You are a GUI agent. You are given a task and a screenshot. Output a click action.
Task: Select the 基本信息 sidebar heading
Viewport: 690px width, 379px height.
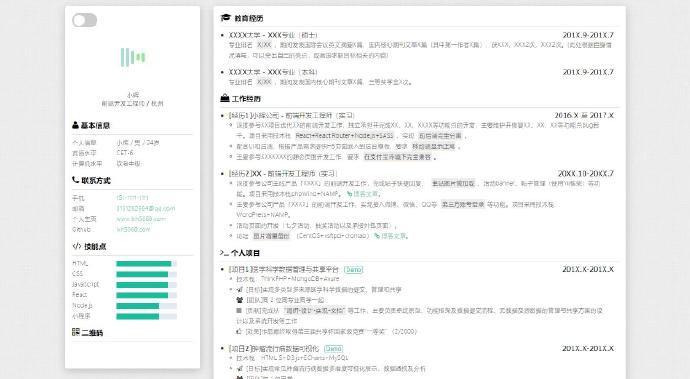(95, 125)
